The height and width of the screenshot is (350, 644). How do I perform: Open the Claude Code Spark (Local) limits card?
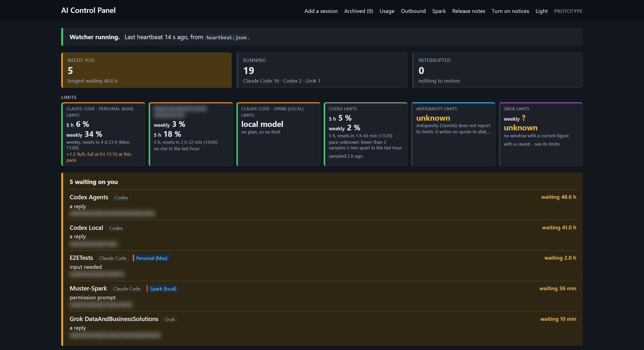[x=278, y=134]
